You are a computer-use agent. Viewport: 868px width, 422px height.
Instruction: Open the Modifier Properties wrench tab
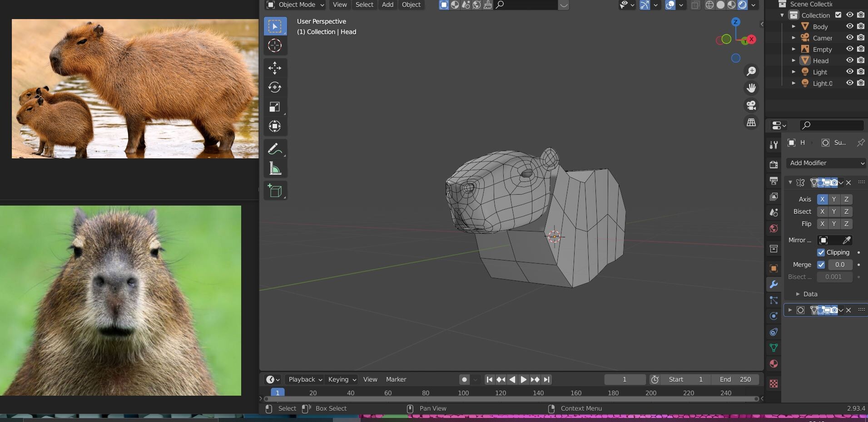tap(774, 284)
